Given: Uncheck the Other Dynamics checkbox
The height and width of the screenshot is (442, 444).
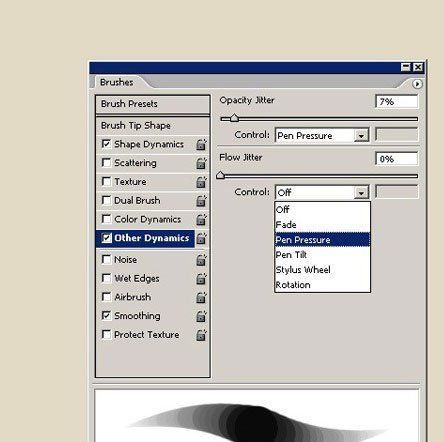Looking at the screenshot, I should (106, 238).
